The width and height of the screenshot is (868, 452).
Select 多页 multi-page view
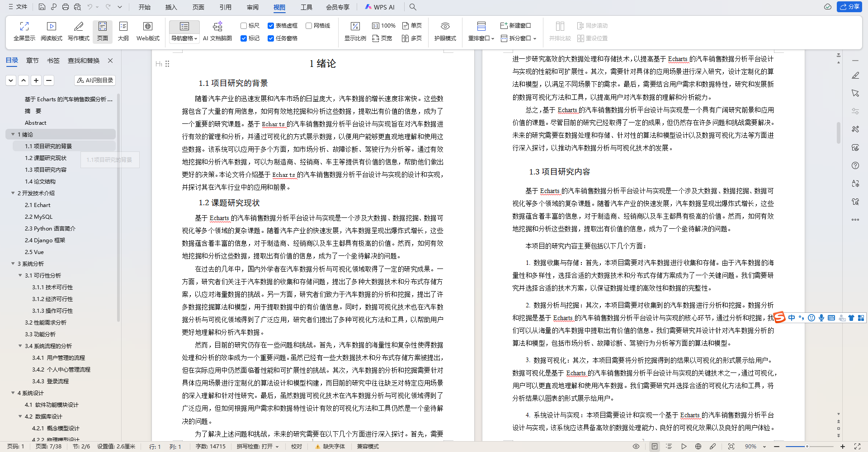click(412, 38)
